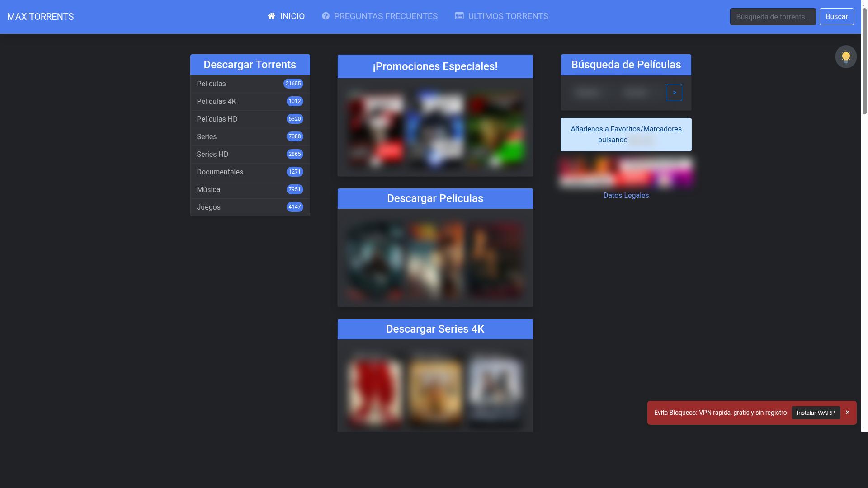Image resolution: width=868 pixels, height=488 pixels.
Task: Dismiss the VPN banner with the X
Action: (x=847, y=412)
